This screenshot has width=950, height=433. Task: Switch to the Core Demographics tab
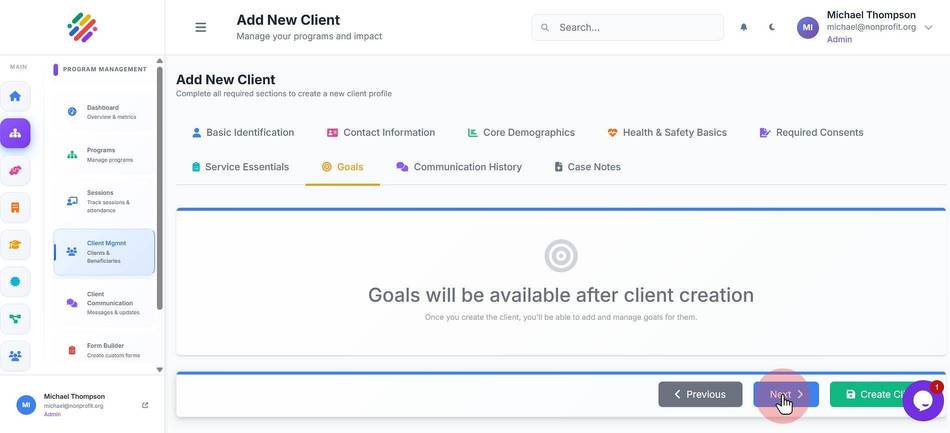coord(520,133)
